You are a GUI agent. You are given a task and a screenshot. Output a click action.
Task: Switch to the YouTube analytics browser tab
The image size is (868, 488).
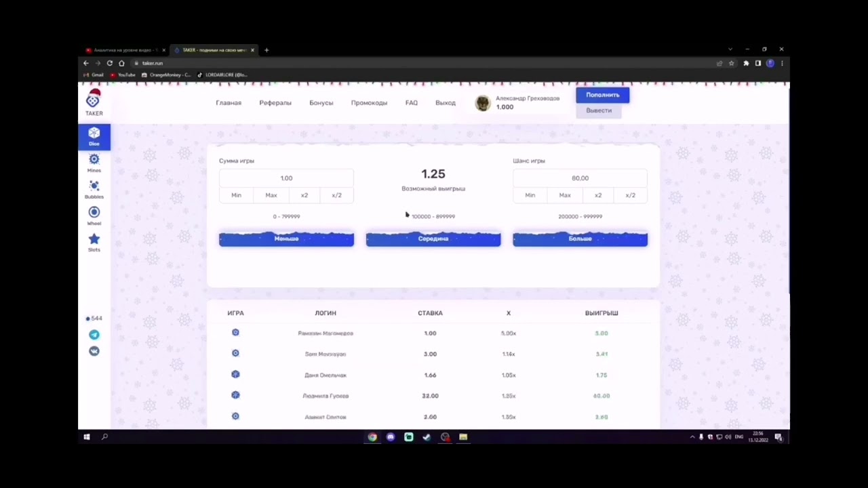[x=125, y=50]
